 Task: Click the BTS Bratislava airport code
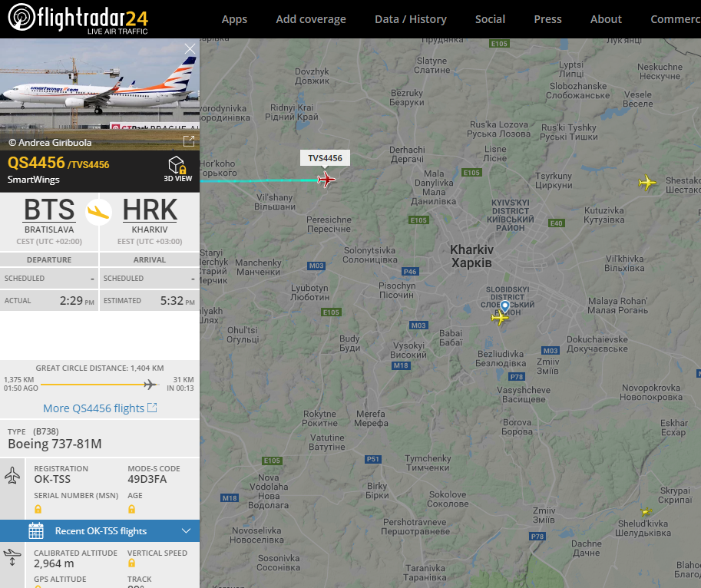coord(49,210)
